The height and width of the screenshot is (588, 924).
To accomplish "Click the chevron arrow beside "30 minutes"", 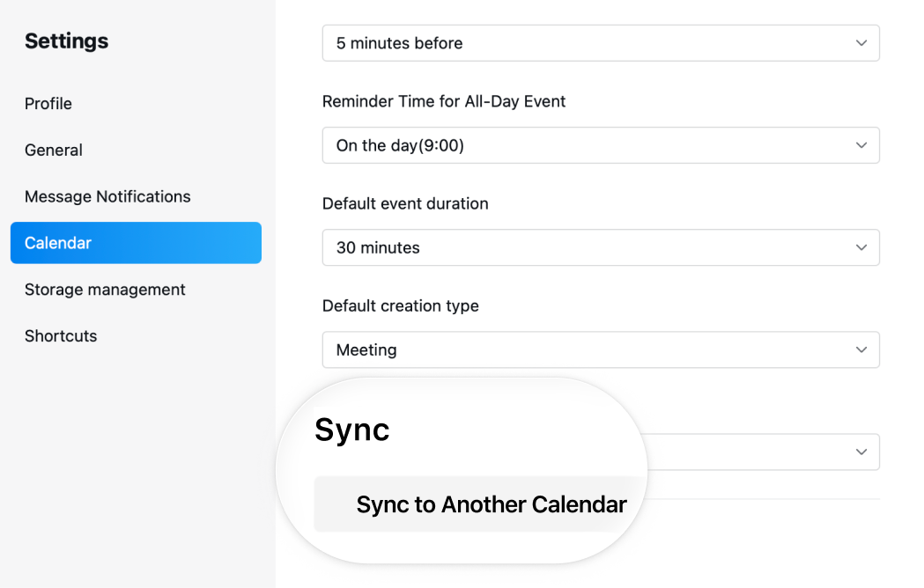I will (x=861, y=247).
